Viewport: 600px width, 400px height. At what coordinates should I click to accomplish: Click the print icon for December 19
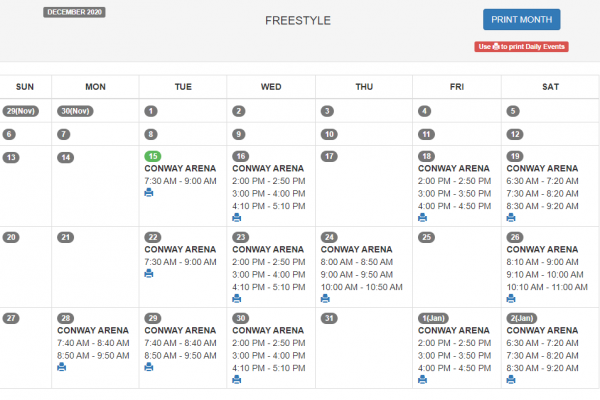pyautogui.click(x=511, y=217)
